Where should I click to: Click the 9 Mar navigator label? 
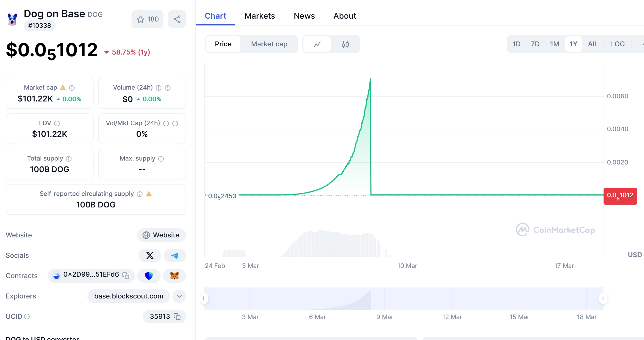click(x=385, y=317)
